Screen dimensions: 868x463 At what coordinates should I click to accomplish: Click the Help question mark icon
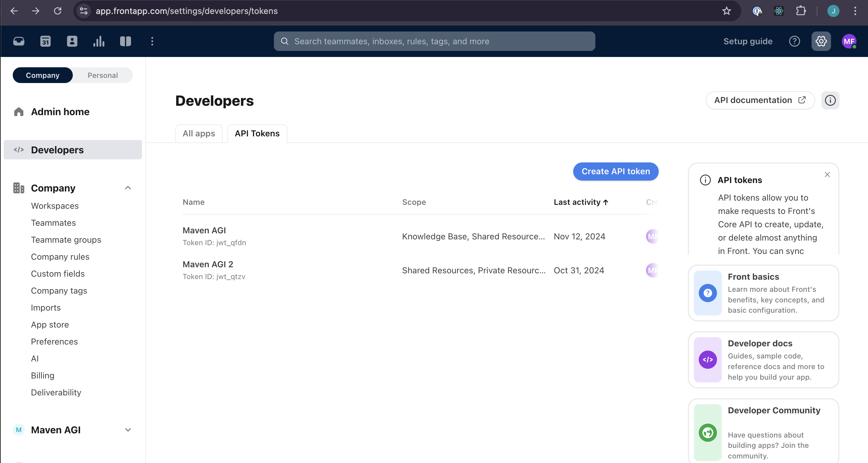click(795, 41)
